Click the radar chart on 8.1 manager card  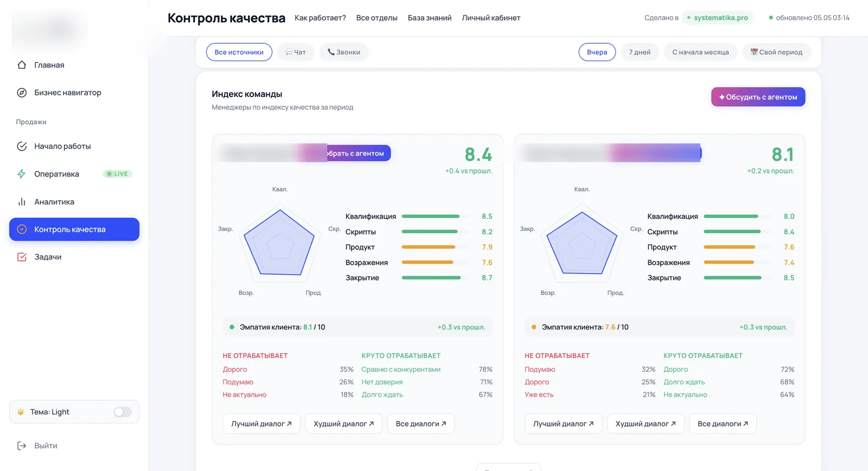click(582, 242)
